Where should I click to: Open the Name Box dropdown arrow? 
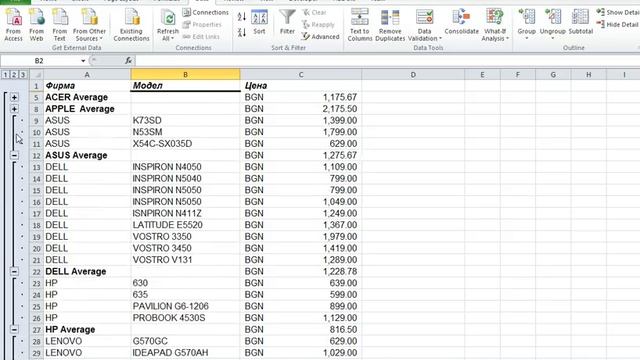click(83, 61)
